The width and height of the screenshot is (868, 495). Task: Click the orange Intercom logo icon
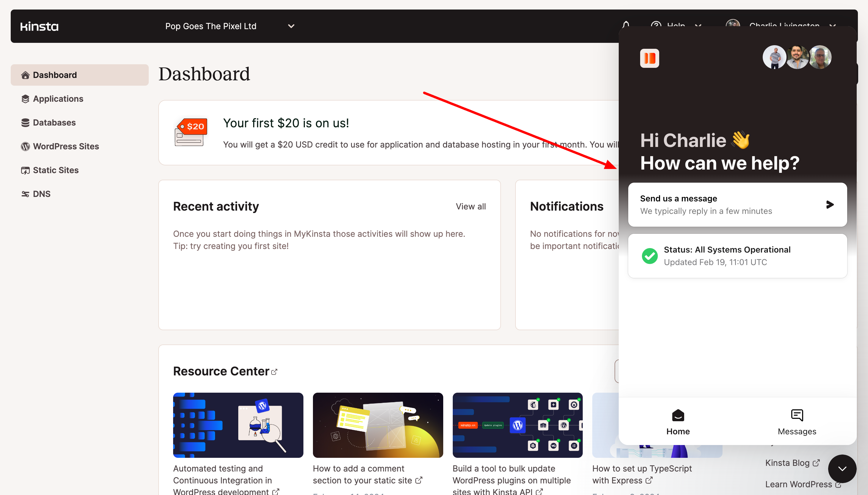click(649, 58)
